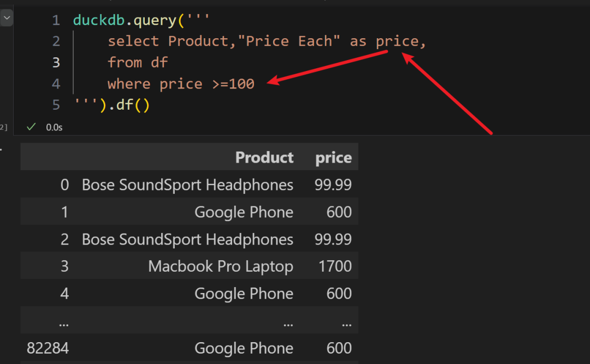The height and width of the screenshot is (364, 590).
Task: Select the Macbook Pro Laptop cell
Action: (x=221, y=266)
